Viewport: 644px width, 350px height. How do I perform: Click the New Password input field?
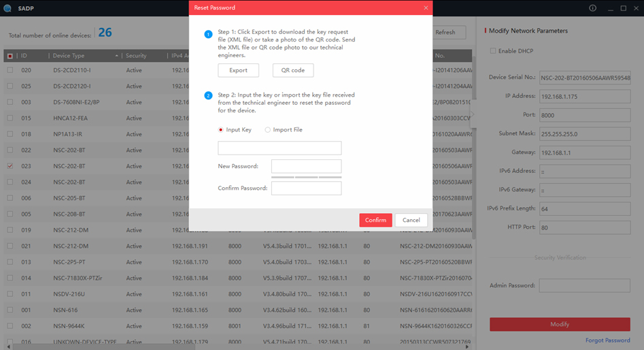pos(306,166)
